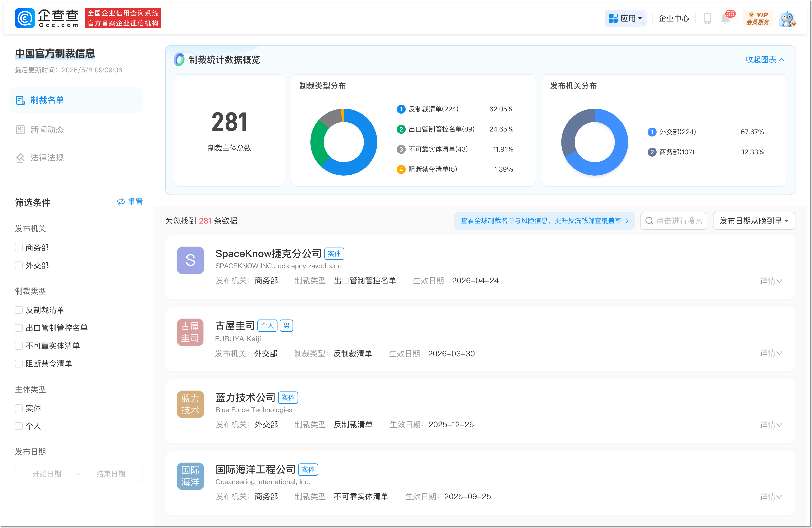Click the 法律法规 gavel icon
This screenshot has height=528, width=812.
point(20,158)
